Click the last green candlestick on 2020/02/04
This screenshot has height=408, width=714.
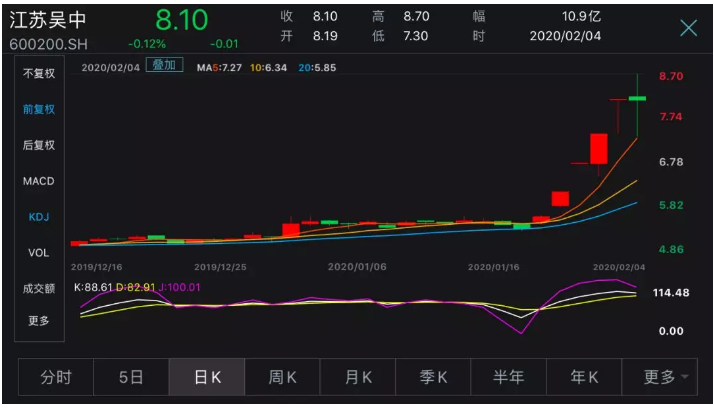tap(638, 98)
